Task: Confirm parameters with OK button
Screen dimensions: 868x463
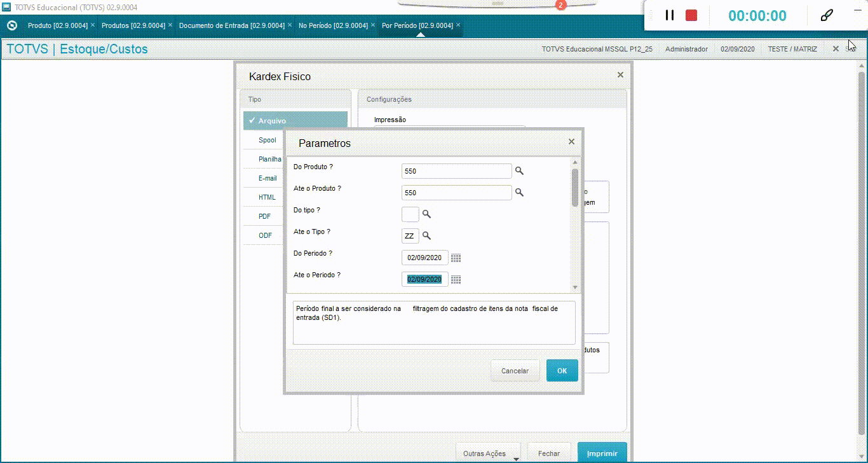Action: click(562, 370)
